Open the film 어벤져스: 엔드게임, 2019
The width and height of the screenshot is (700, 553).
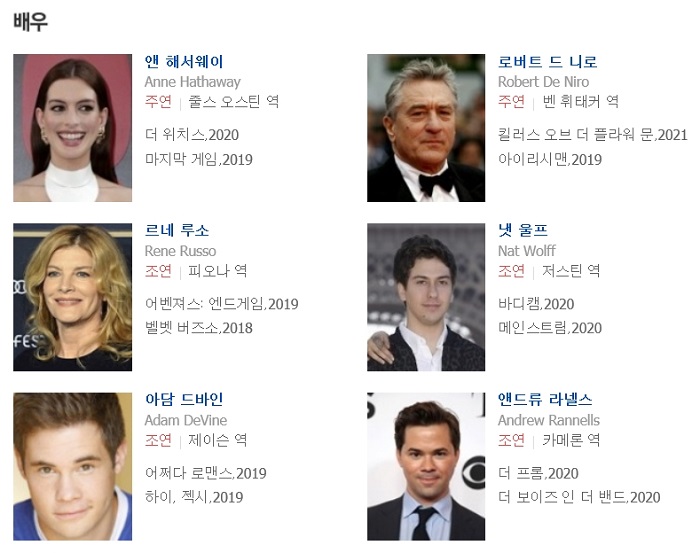point(221,304)
